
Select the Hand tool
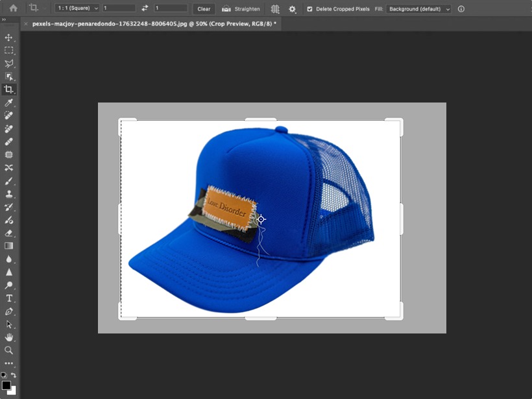(x=9, y=337)
